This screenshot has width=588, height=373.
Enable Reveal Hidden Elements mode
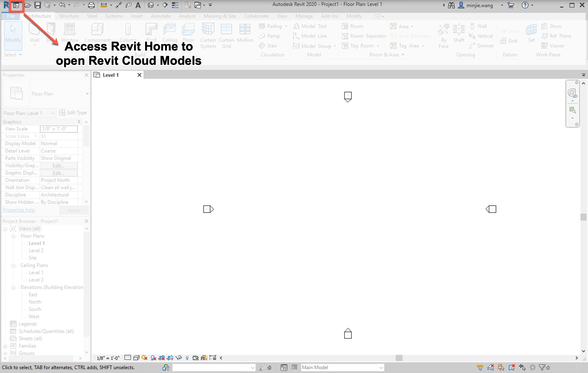coord(187,358)
